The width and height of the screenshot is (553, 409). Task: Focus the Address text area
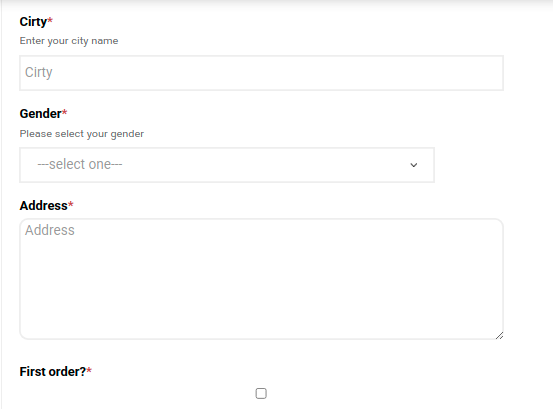pos(261,279)
